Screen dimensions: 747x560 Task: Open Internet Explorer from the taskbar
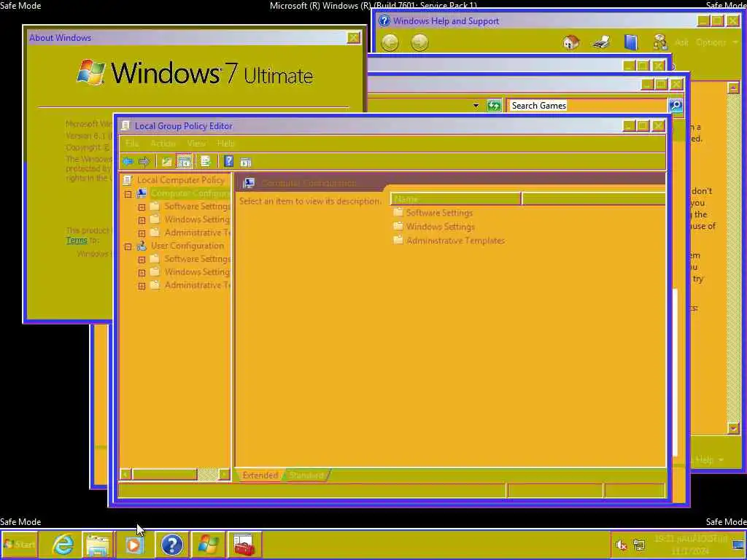click(63, 544)
